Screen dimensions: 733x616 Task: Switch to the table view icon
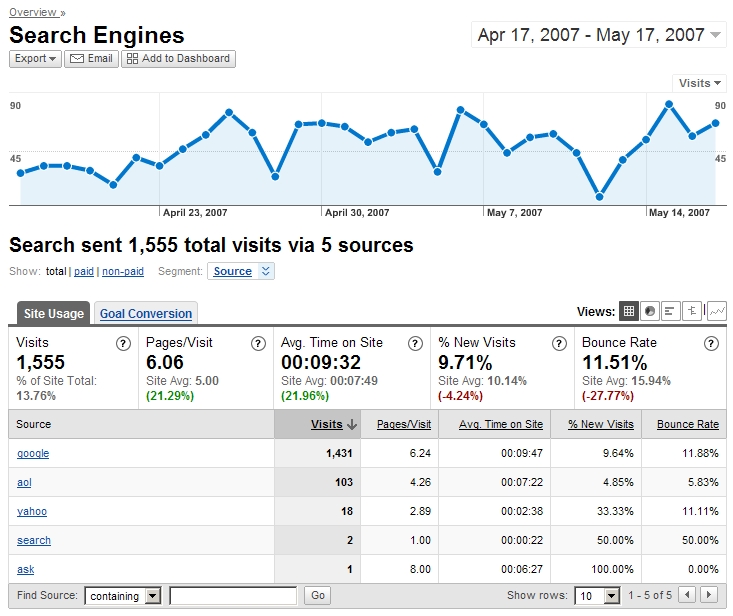pyautogui.click(x=629, y=312)
